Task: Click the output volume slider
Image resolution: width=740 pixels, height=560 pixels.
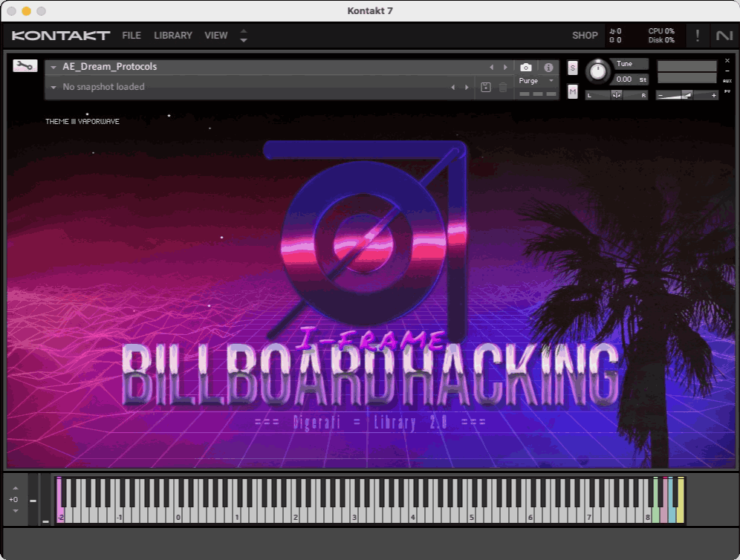Action: pyautogui.click(x=687, y=95)
